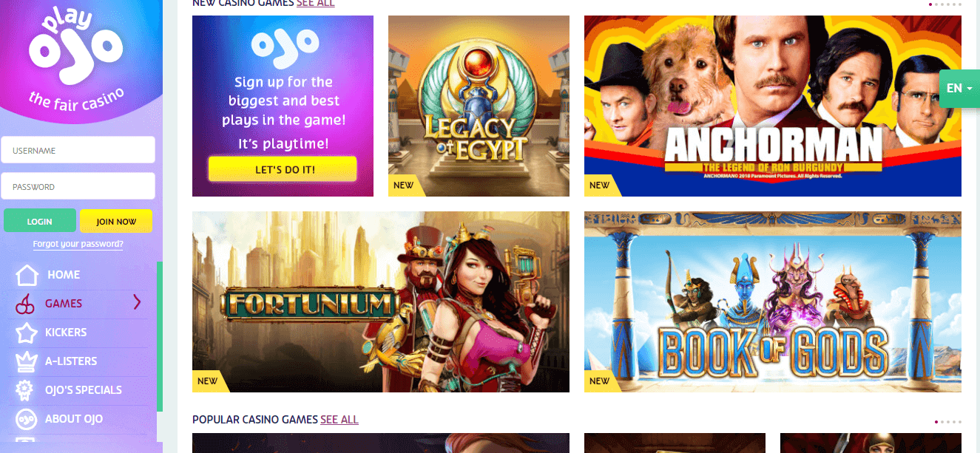This screenshot has height=453, width=980.
Task: Click the rosette icon for OJO's Specials
Action: tap(27, 390)
